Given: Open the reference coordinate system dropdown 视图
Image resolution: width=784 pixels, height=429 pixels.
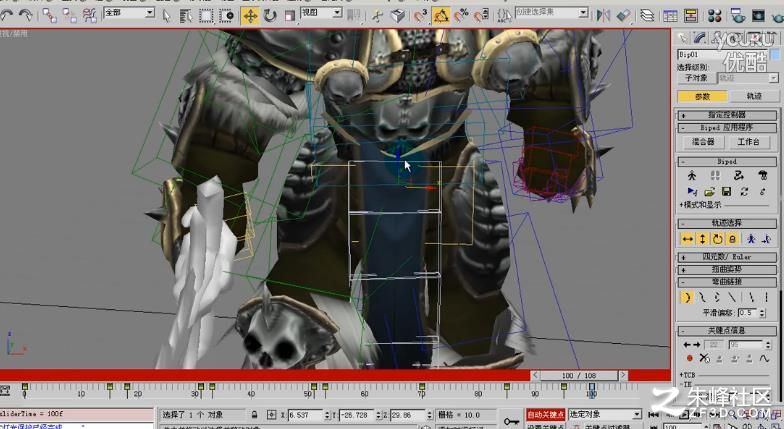Looking at the screenshot, I should point(321,13).
